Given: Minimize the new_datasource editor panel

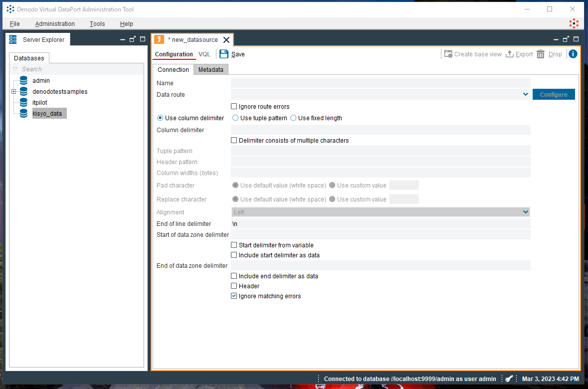Looking at the screenshot, I should coord(556,39).
